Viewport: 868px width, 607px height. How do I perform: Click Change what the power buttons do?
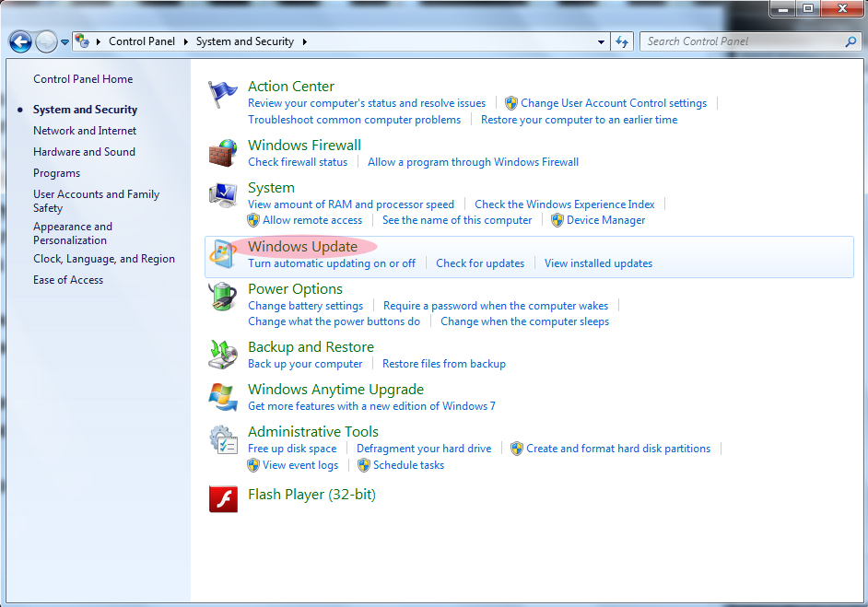pos(334,321)
